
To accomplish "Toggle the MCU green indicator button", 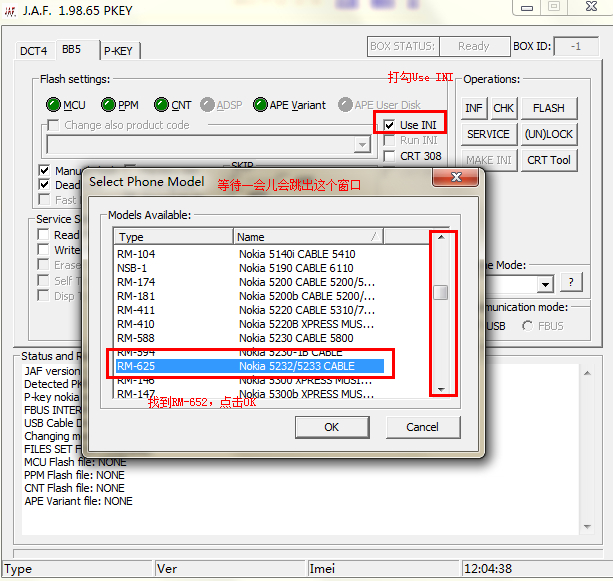I will [53, 105].
